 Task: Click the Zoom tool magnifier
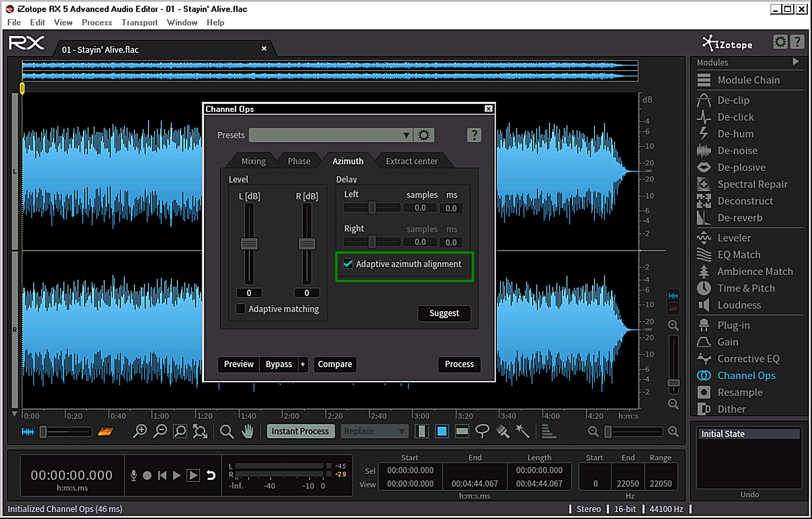point(226,431)
